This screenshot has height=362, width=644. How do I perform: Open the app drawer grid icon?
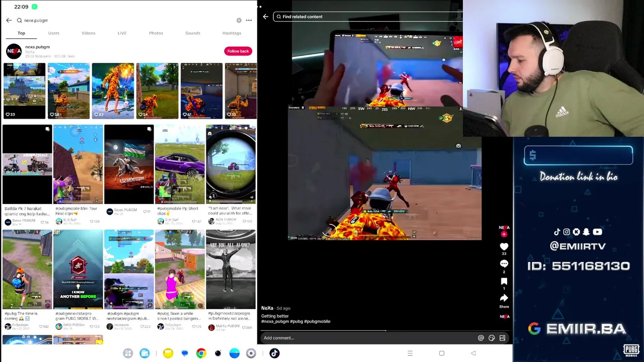pyautogui.click(x=128, y=353)
